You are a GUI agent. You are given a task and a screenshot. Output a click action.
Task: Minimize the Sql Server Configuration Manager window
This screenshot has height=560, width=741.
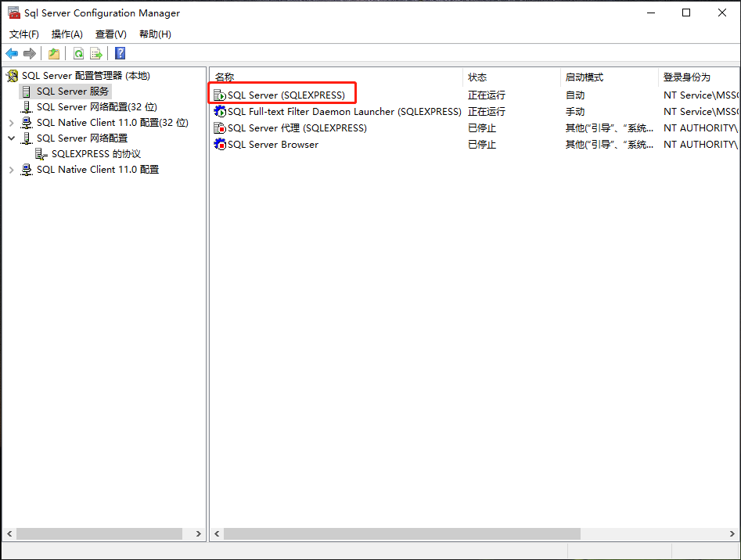pyautogui.click(x=651, y=13)
